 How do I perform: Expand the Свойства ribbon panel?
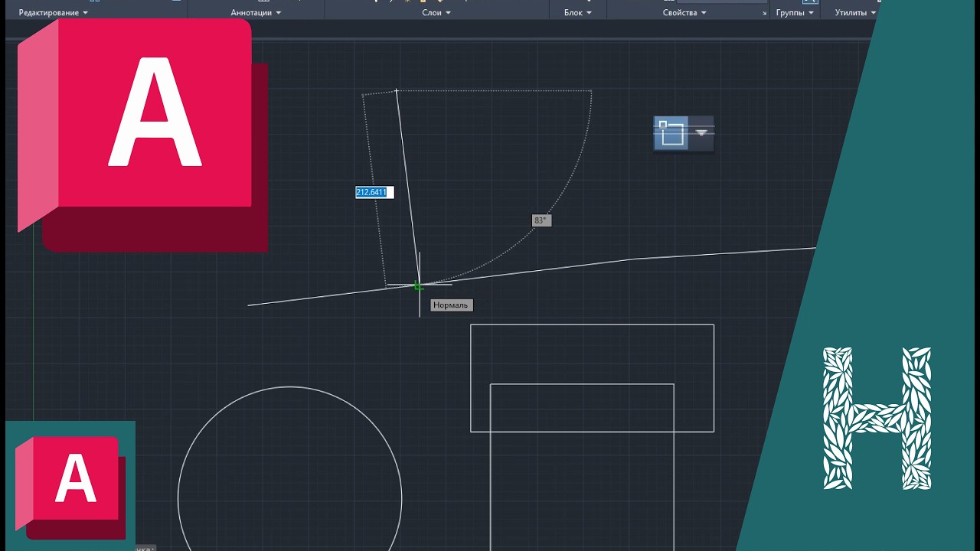tap(684, 13)
